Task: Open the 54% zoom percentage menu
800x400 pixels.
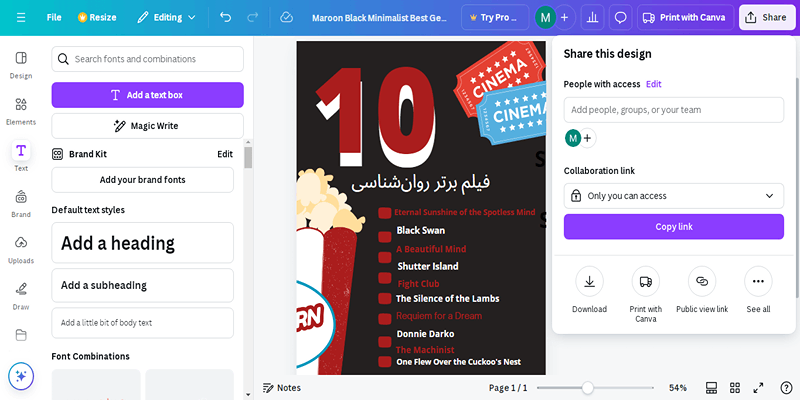Action: (x=678, y=388)
